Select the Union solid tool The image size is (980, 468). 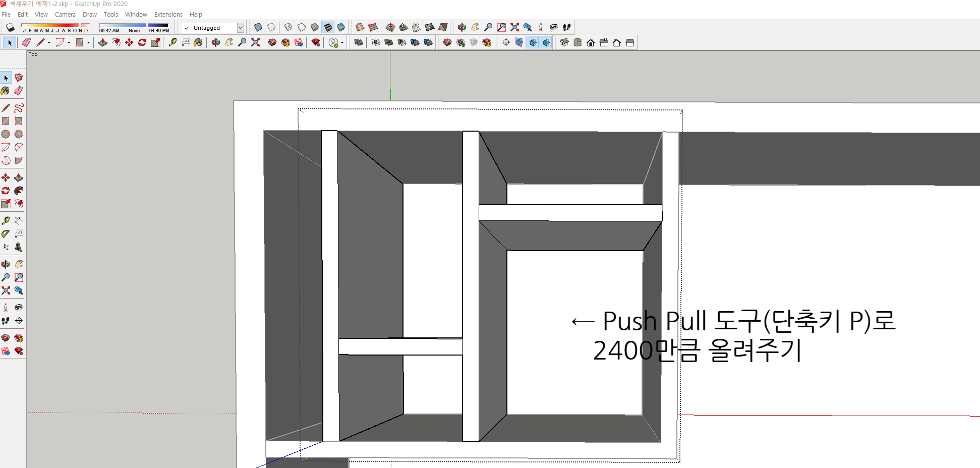pyautogui.click(x=389, y=42)
